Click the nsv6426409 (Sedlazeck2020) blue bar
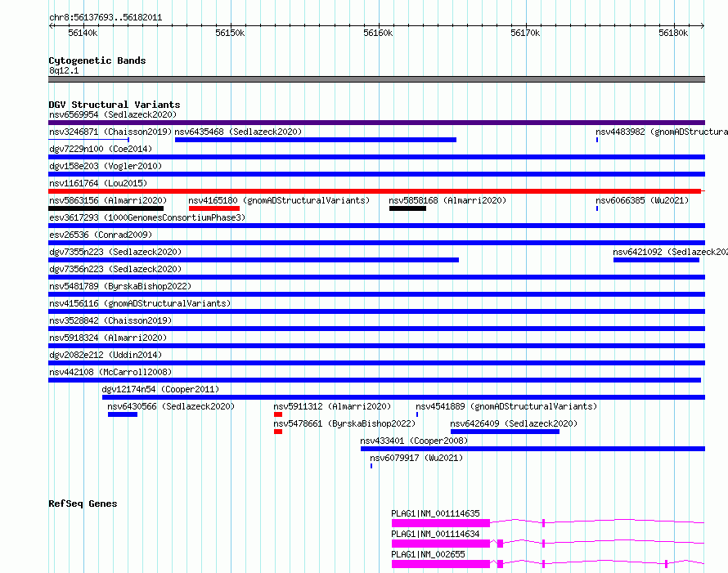This screenshot has width=728, height=573. (506, 432)
